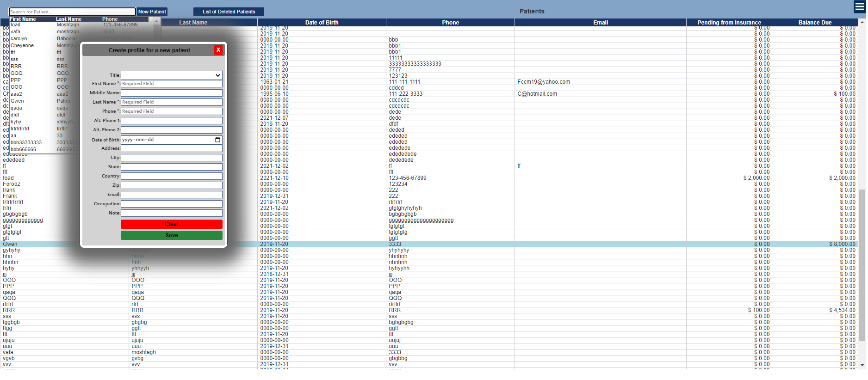Click the Balance Due column header
The image size is (868, 380).
click(815, 23)
